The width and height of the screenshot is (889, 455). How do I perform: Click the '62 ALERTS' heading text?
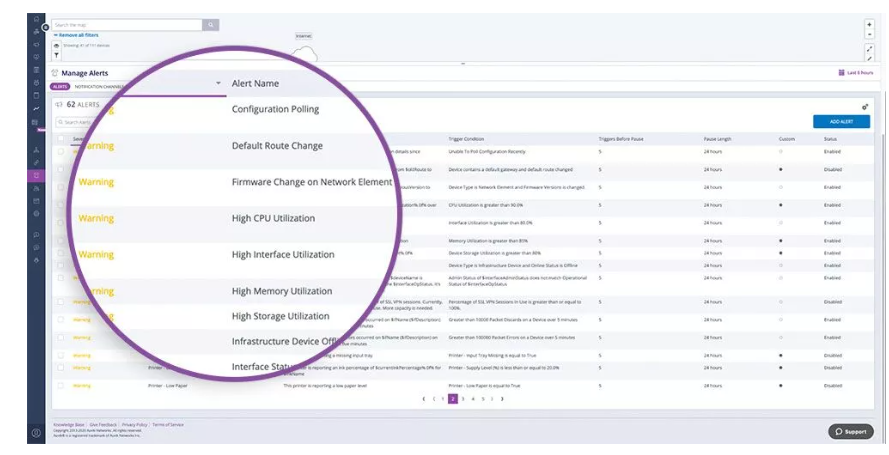pos(83,104)
